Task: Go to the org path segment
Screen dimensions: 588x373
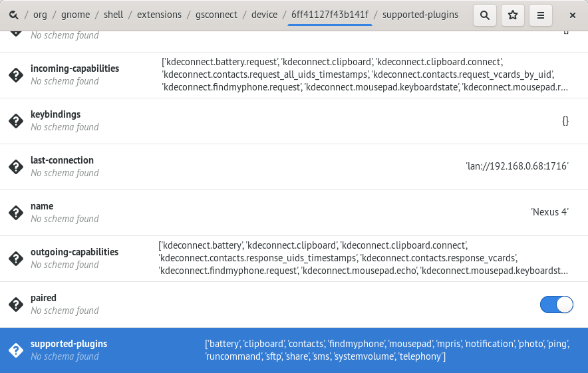Action: [x=40, y=15]
